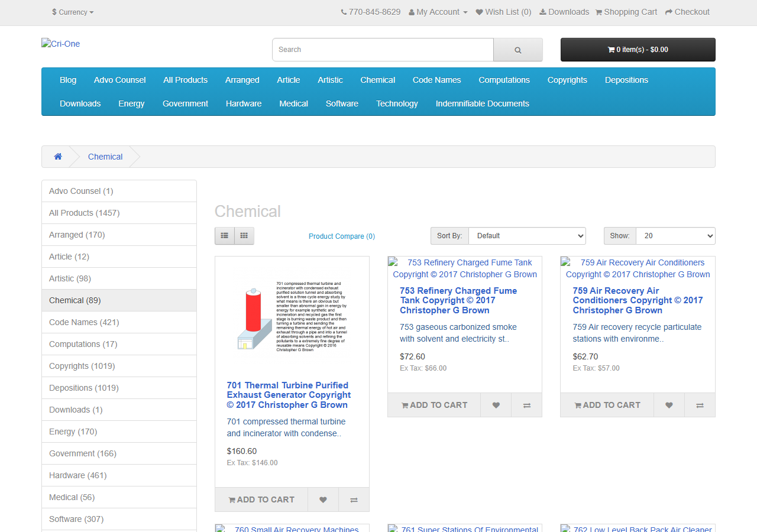The image size is (757, 532).
Task: Compare 759 Air Recovery Air Conditioners
Action: pos(700,405)
